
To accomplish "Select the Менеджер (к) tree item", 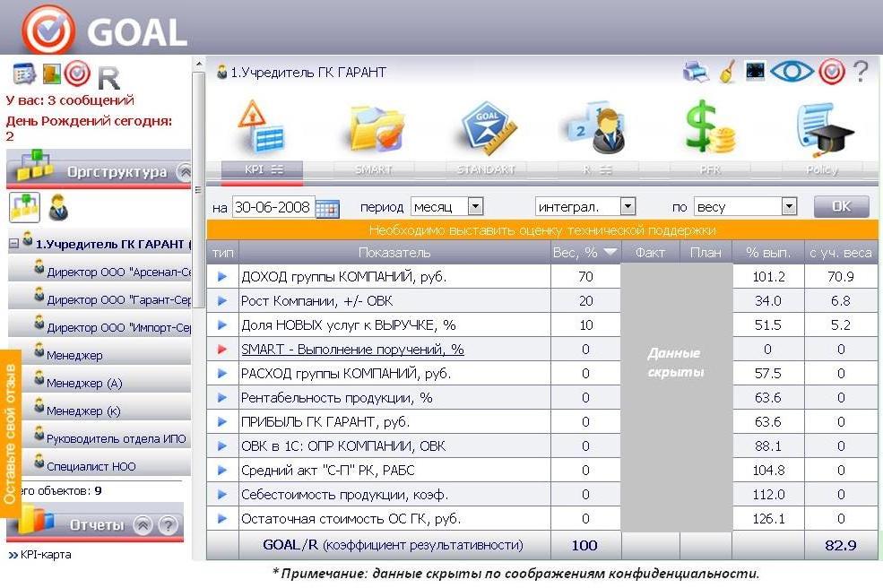I will [x=100, y=410].
